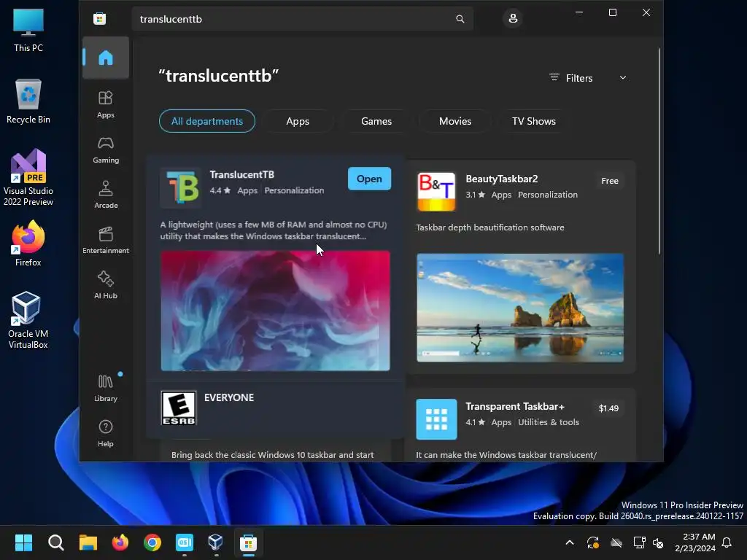Viewport: 747px width, 560px height.
Task: Open network status tray icon
Action: pyautogui.click(x=639, y=542)
